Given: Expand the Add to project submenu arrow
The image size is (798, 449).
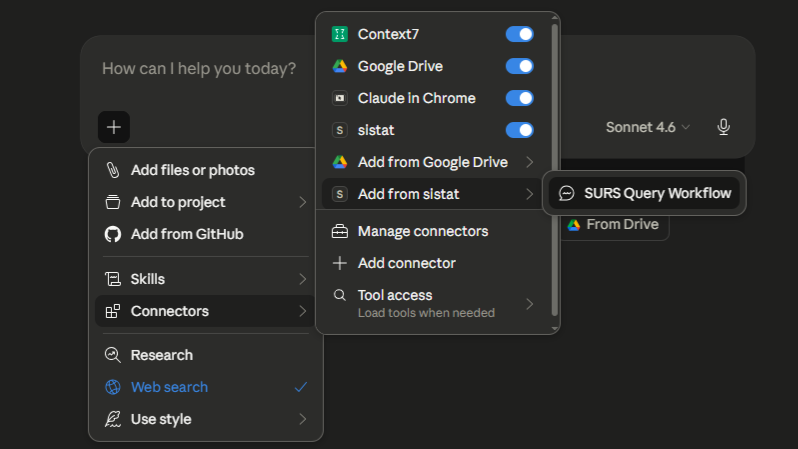Looking at the screenshot, I should (302, 202).
